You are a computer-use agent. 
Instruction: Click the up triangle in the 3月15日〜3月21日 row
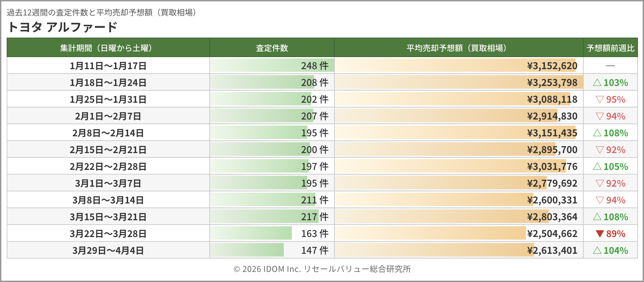click(597, 217)
